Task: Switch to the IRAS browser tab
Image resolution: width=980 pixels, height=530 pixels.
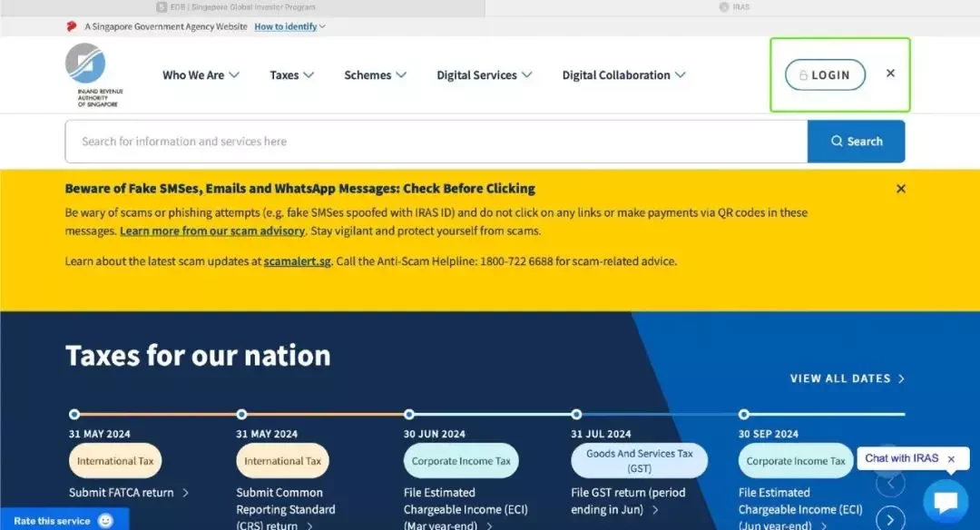Action: click(x=732, y=7)
